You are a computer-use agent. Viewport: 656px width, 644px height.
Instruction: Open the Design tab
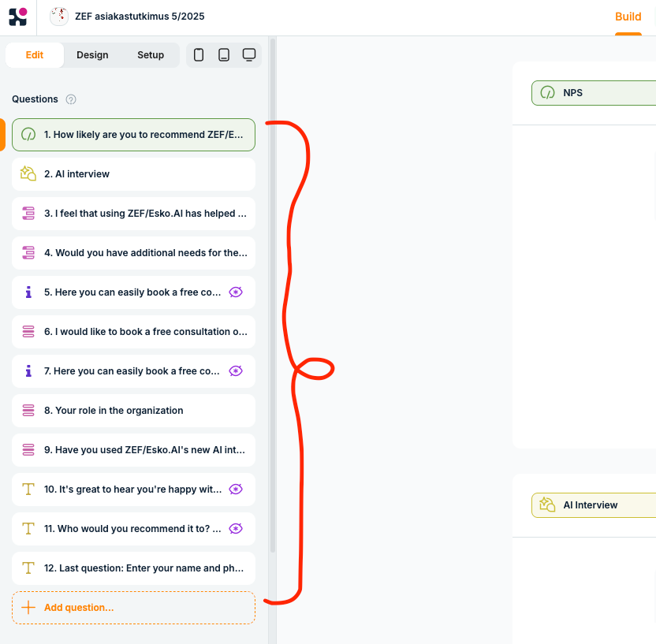pyautogui.click(x=92, y=55)
